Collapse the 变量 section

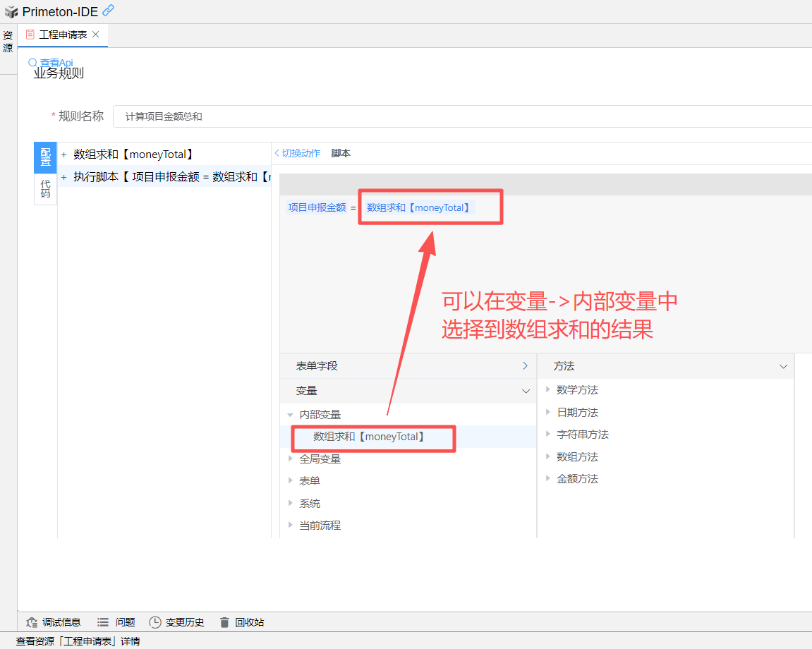click(x=526, y=391)
